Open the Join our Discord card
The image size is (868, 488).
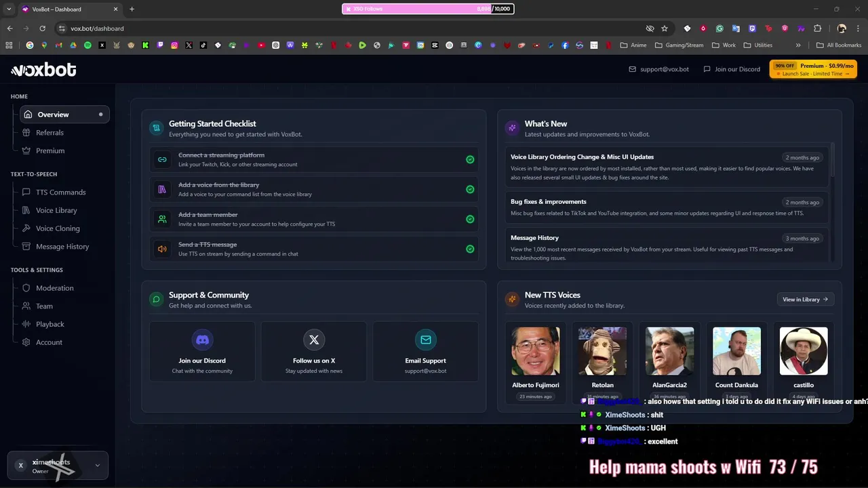202,351
